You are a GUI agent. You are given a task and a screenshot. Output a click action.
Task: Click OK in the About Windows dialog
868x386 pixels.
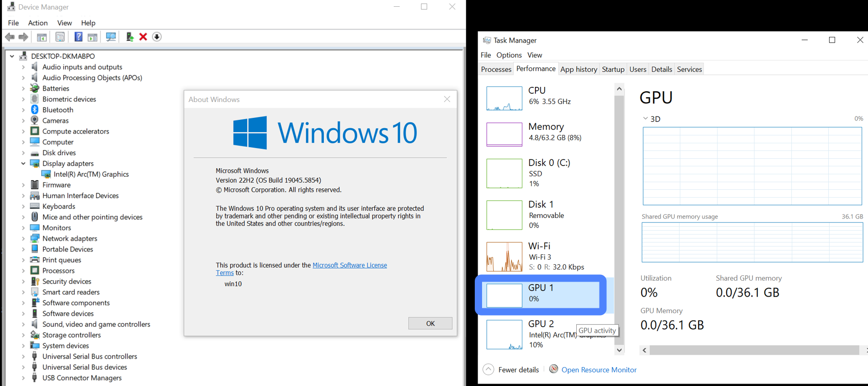click(x=430, y=323)
